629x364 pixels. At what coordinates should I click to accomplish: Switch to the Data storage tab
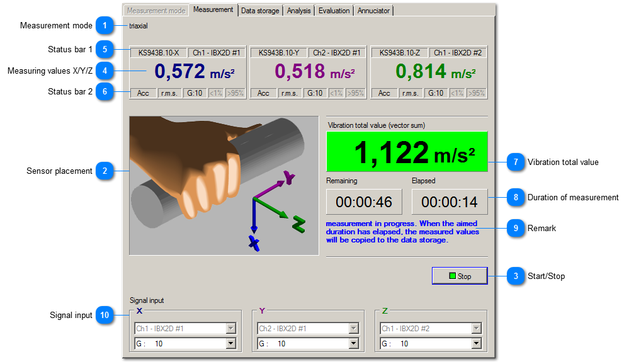tap(260, 10)
